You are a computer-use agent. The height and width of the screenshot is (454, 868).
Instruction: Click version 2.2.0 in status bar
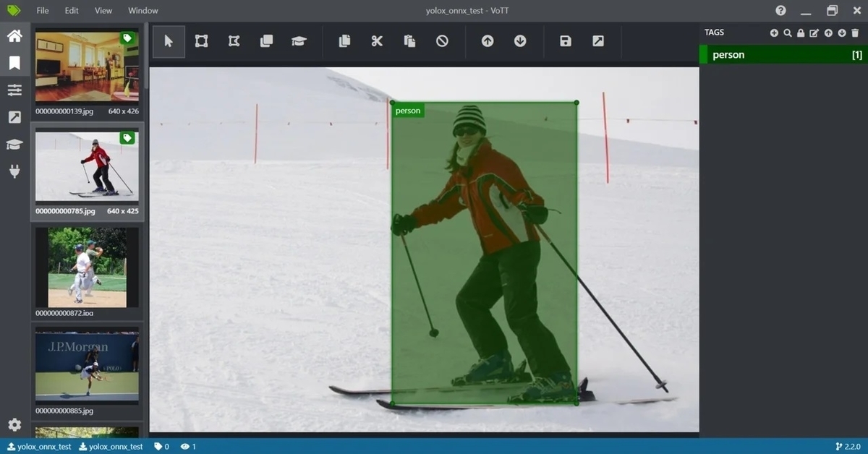pyautogui.click(x=848, y=447)
